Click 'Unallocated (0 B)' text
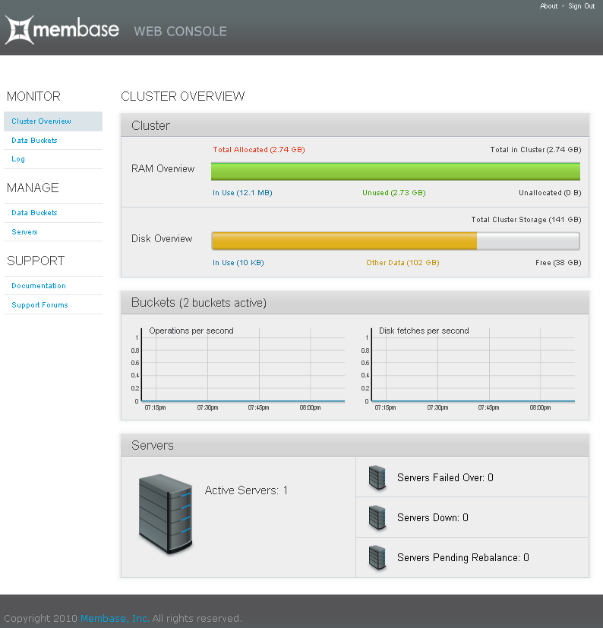 tap(550, 193)
